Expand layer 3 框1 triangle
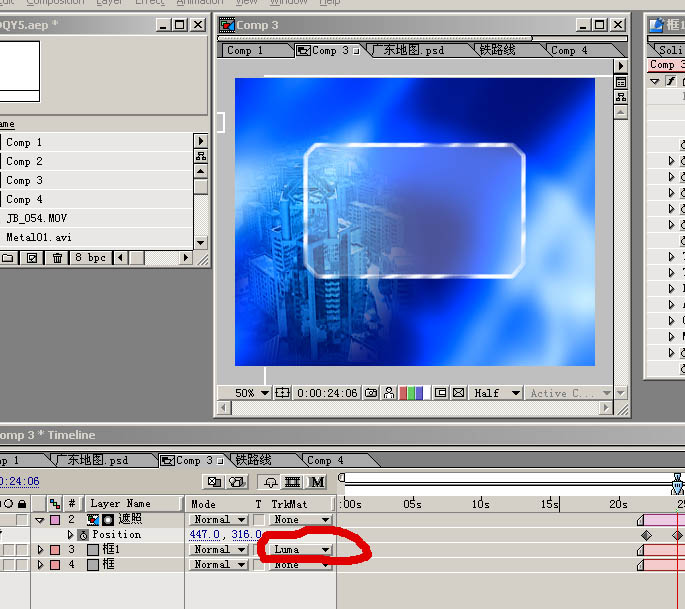Image resolution: width=685 pixels, height=609 pixels. coord(40,550)
